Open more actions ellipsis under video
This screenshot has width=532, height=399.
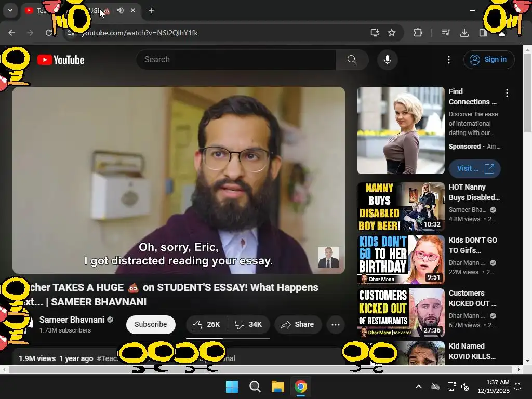pos(336,325)
